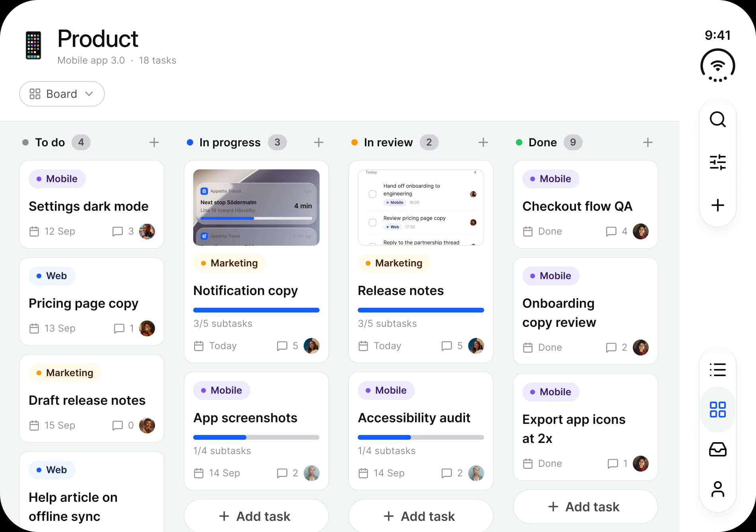Click the Product project title
Viewport: 756px width, 532px height.
(98, 39)
